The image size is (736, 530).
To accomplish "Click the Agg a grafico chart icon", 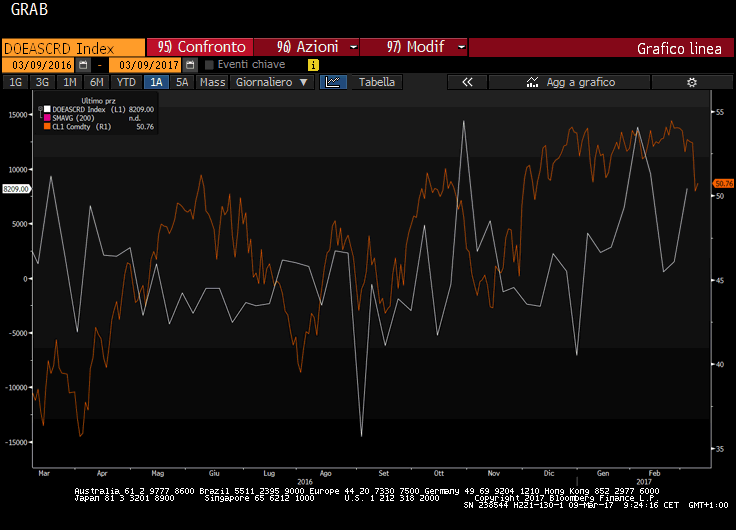I will pyautogui.click(x=531, y=82).
